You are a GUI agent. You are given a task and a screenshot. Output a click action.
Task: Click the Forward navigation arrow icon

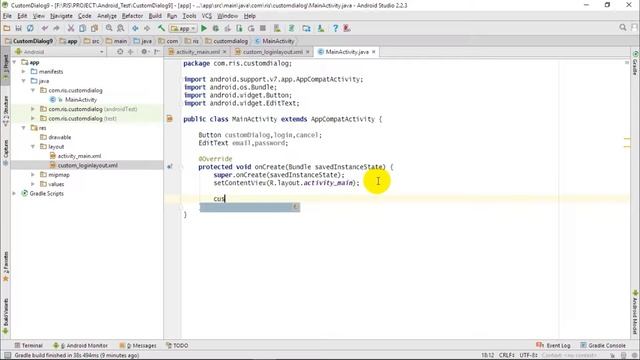[147, 28]
